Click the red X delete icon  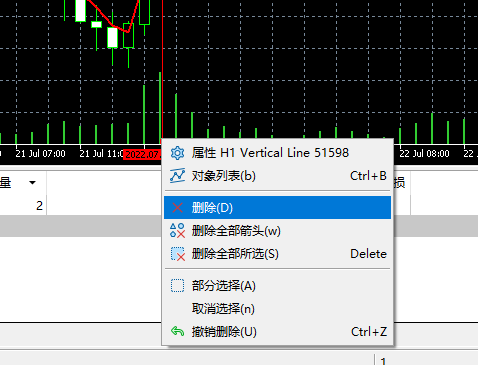[177, 208]
